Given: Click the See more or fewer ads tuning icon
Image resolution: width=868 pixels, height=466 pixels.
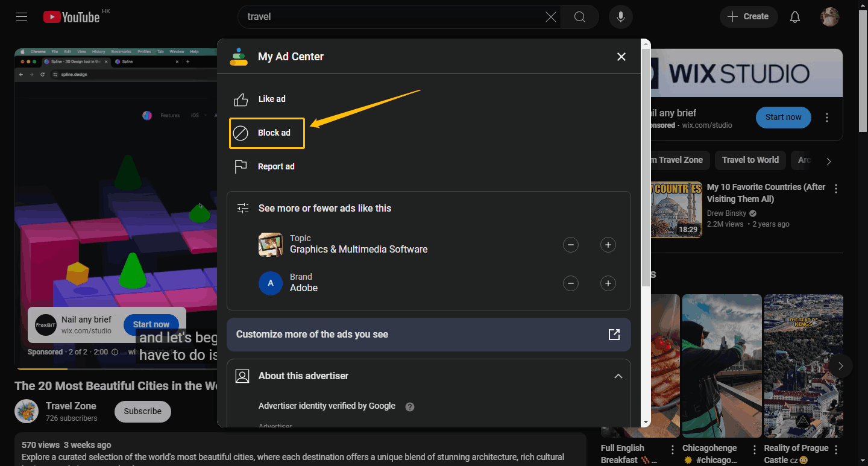Looking at the screenshot, I should (243, 209).
